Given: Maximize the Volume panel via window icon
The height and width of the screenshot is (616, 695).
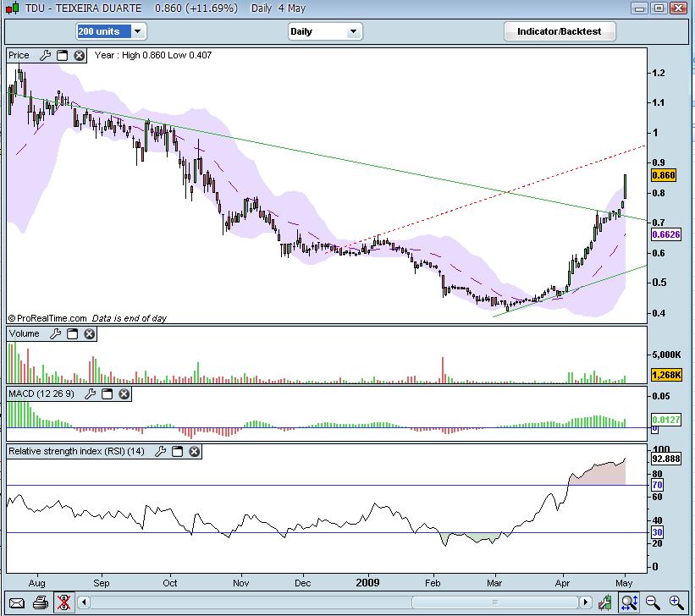Looking at the screenshot, I should tap(72, 333).
